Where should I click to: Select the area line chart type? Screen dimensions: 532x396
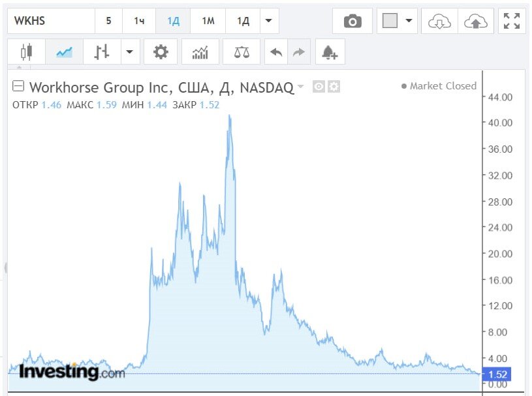pyautogui.click(x=64, y=52)
